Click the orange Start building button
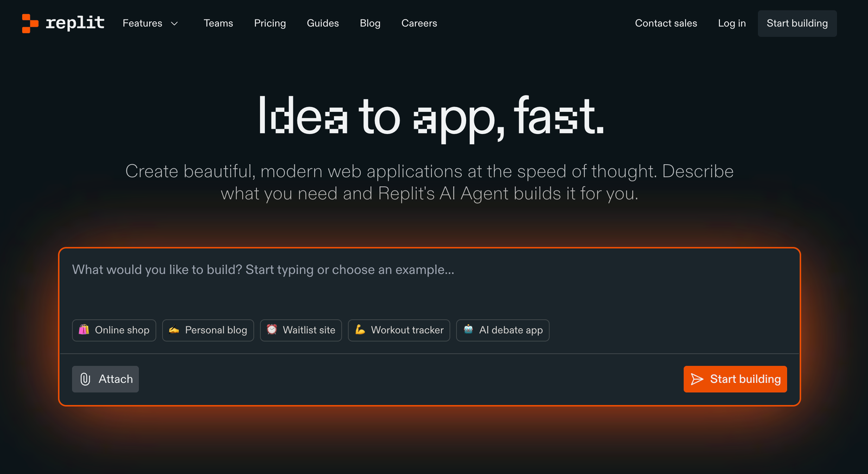The image size is (868, 474). click(x=735, y=379)
